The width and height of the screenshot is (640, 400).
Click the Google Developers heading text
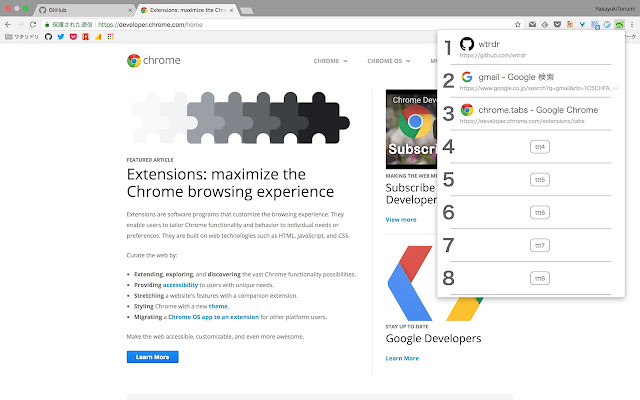(433, 338)
